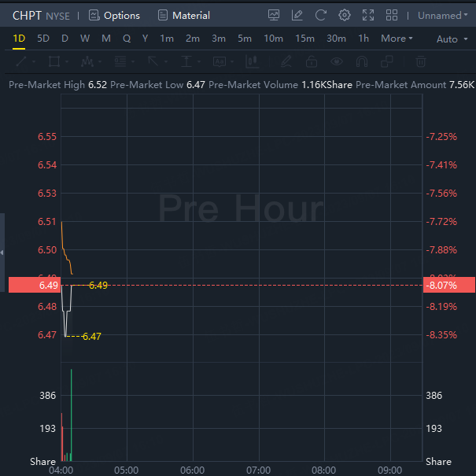Viewport: 476px width, 476px height.
Task: Delete drawings with trash icon
Action: tap(421, 61)
